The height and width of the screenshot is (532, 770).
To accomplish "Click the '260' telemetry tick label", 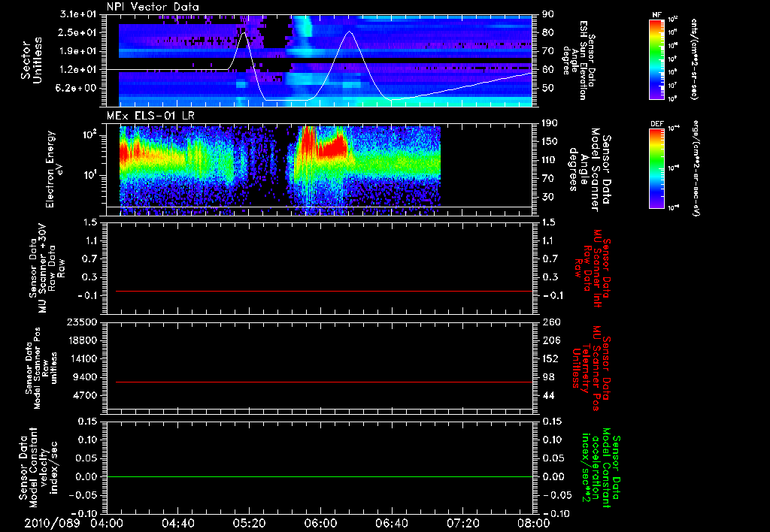I will point(550,322).
